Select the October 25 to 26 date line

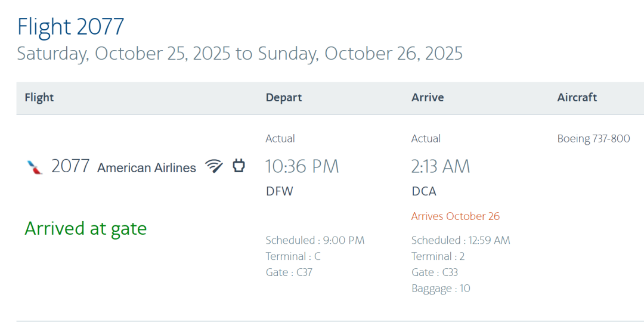pos(240,54)
